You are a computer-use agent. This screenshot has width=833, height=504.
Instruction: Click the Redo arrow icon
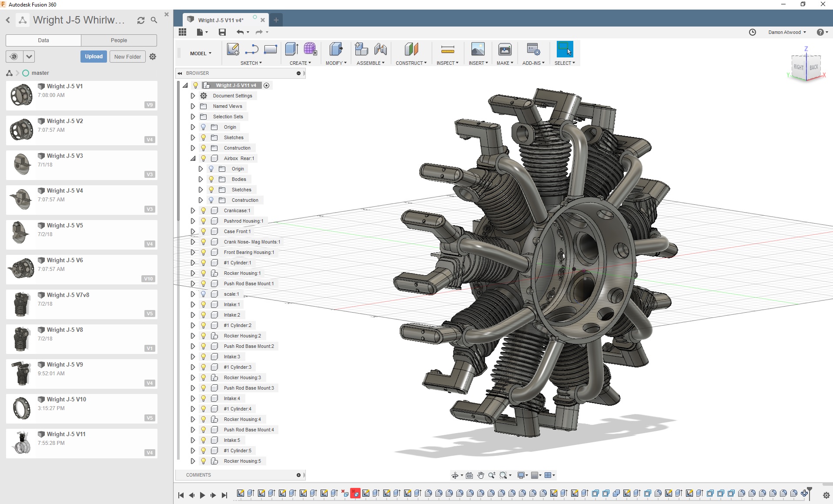pos(259,32)
